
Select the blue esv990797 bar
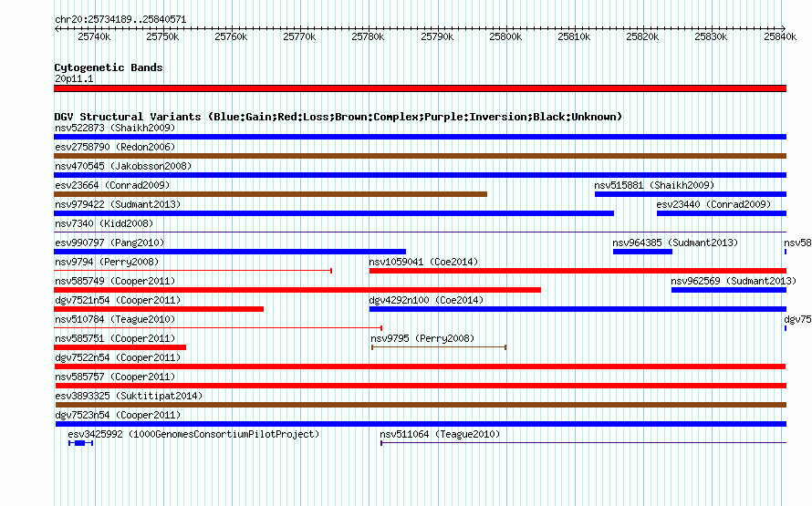coord(230,252)
